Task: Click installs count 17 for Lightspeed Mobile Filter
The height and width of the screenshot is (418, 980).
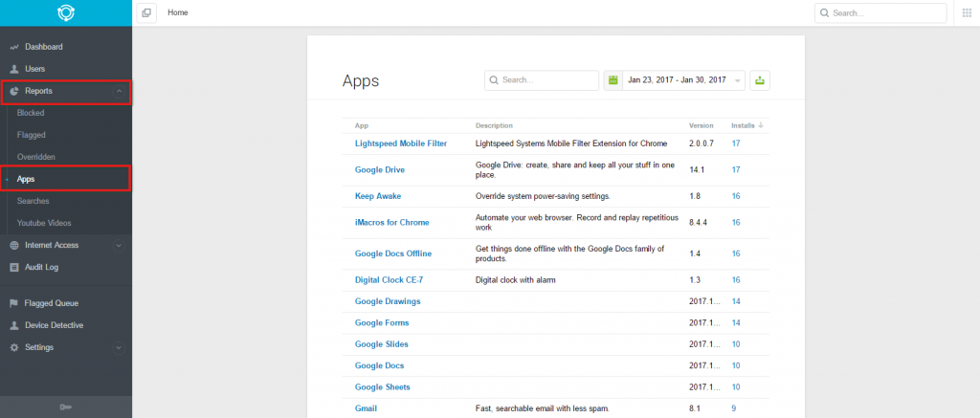Action: pos(736,143)
